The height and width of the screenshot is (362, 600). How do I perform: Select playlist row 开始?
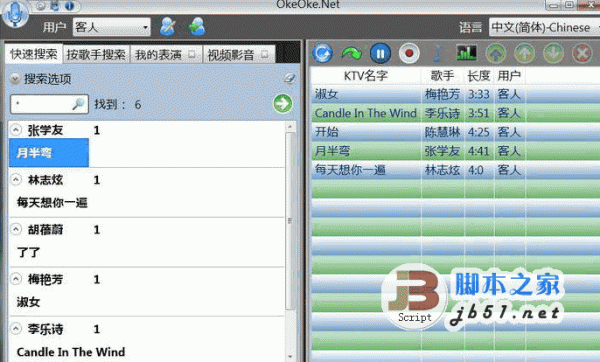click(x=455, y=132)
